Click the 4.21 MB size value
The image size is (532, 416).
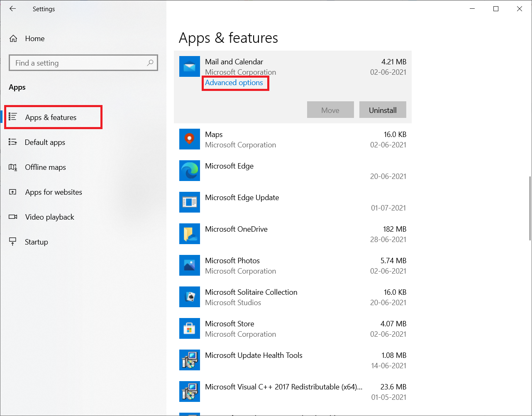pyautogui.click(x=394, y=62)
